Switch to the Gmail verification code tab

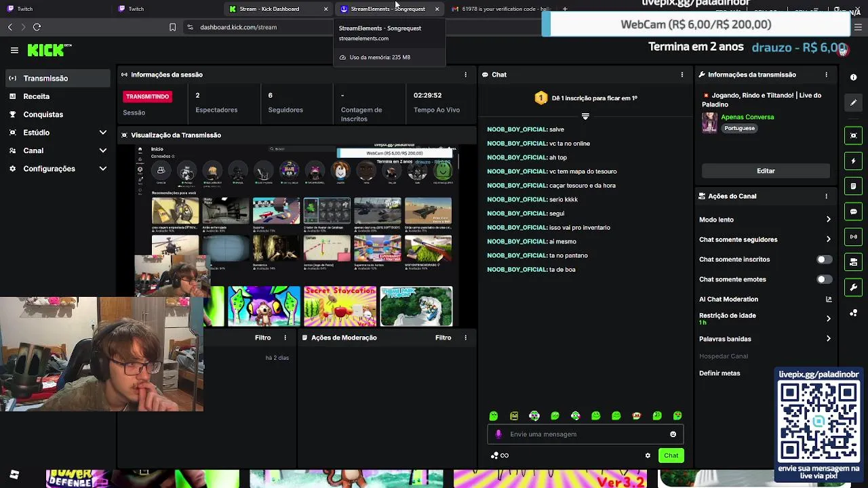click(500, 9)
